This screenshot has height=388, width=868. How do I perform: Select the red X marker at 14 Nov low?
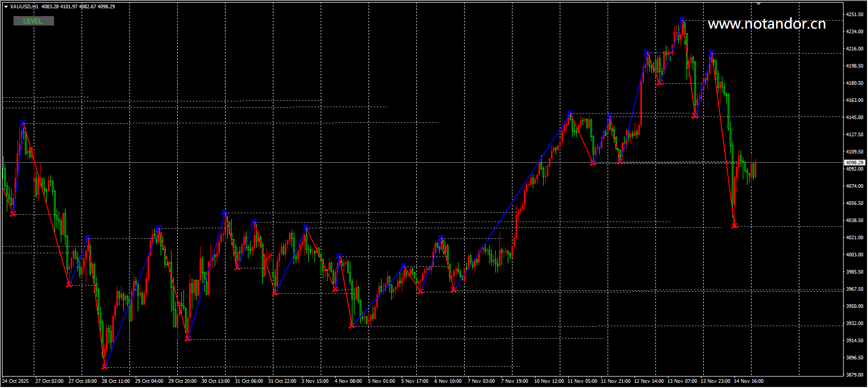[x=734, y=226]
